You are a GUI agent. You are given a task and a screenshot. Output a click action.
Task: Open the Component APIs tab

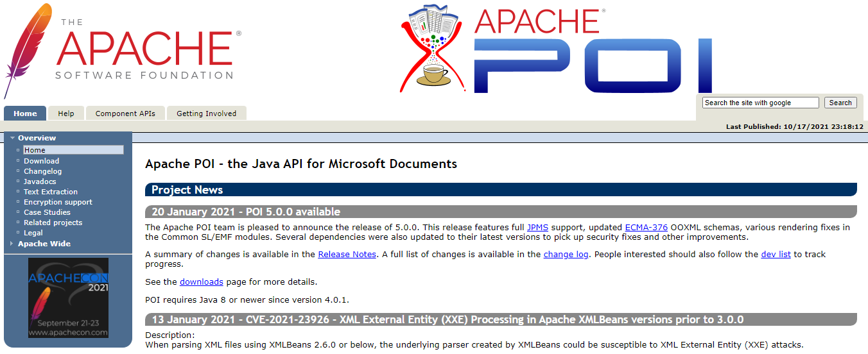pos(125,114)
